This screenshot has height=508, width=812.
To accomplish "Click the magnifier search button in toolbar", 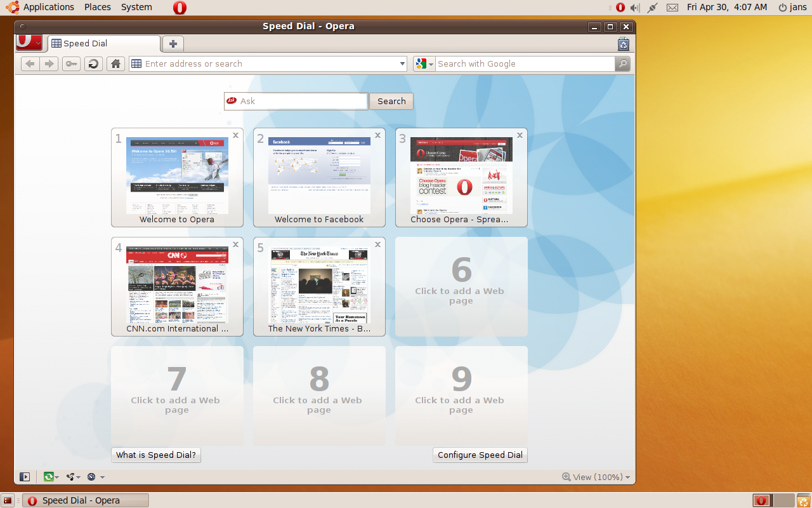I will pos(622,63).
